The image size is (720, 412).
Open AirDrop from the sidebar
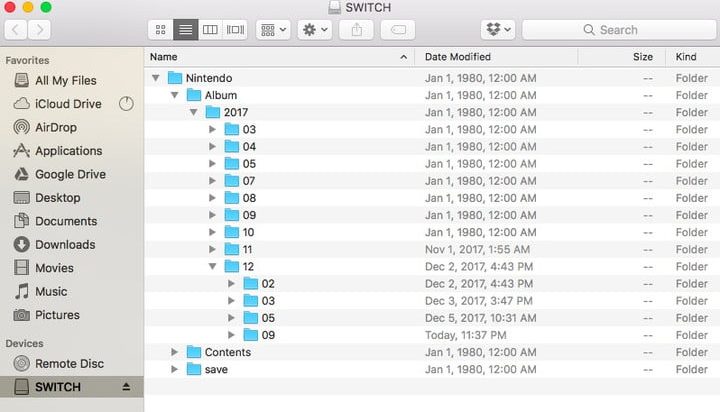(x=55, y=128)
